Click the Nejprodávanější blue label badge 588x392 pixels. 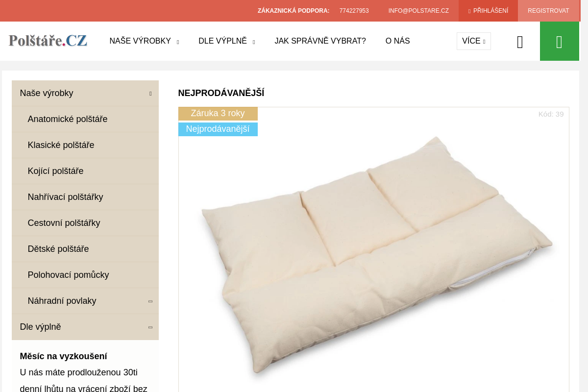218,129
